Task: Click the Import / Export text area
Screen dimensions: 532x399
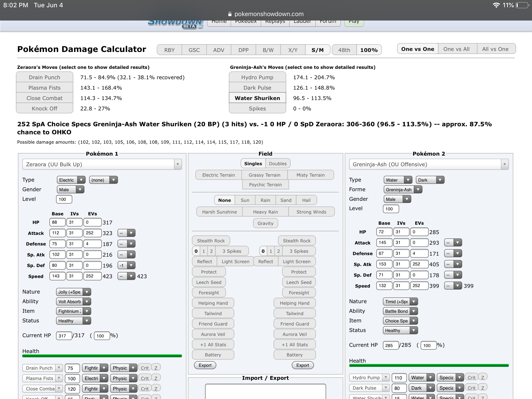Action: point(265,391)
